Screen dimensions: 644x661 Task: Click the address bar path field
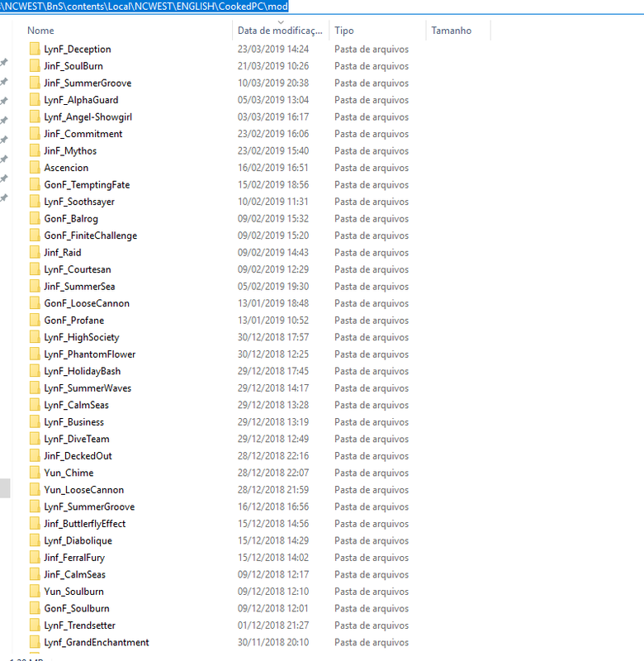click(x=322, y=7)
